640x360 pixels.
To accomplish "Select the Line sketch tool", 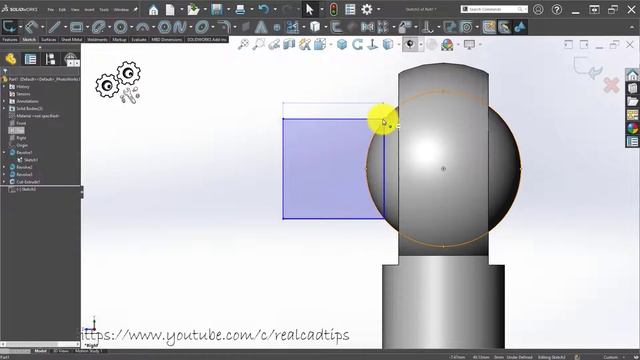I will click(54, 27).
